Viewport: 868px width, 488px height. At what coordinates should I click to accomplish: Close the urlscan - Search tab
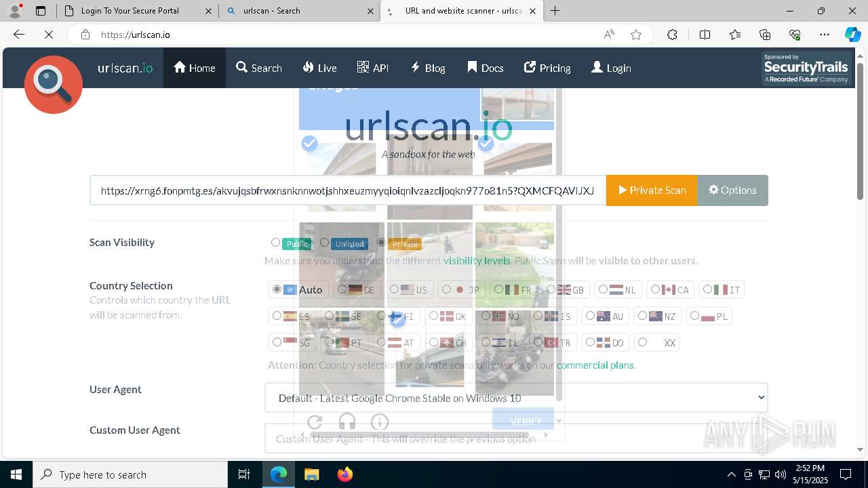[x=371, y=11]
